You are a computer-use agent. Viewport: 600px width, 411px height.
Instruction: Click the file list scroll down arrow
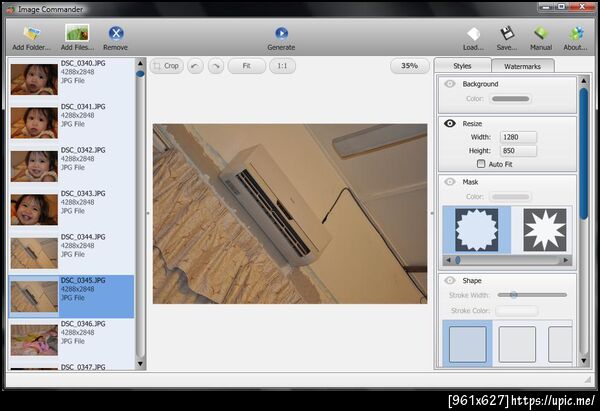tap(140, 364)
